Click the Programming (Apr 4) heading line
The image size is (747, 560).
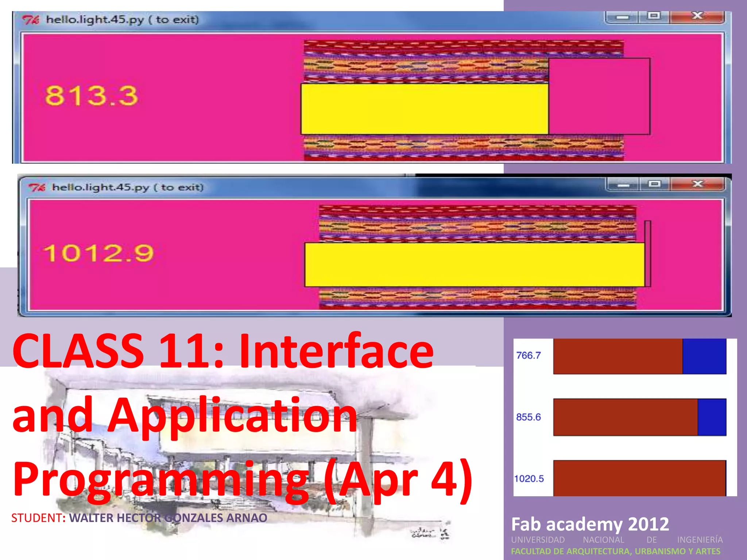pyautogui.click(x=243, y=481)
